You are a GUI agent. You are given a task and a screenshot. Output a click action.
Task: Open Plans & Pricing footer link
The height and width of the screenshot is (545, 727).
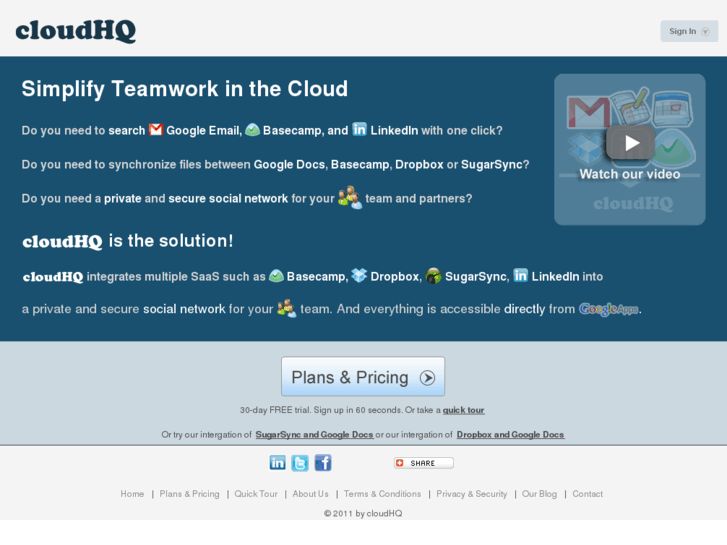[190, 494]
